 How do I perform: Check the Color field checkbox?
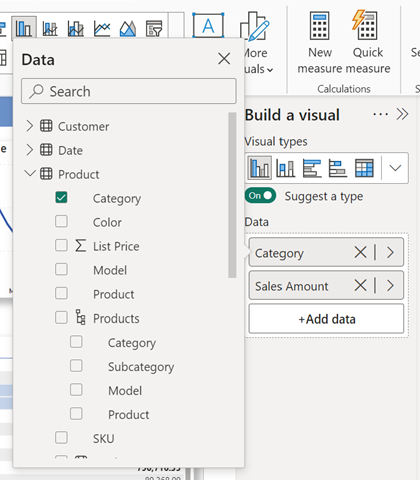click(x=61, y=221)
